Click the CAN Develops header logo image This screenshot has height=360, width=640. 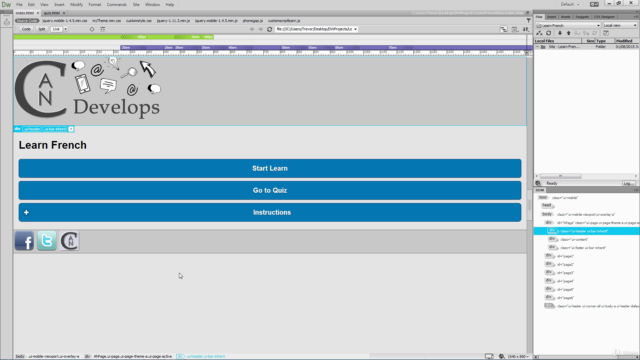pos(88,89)
